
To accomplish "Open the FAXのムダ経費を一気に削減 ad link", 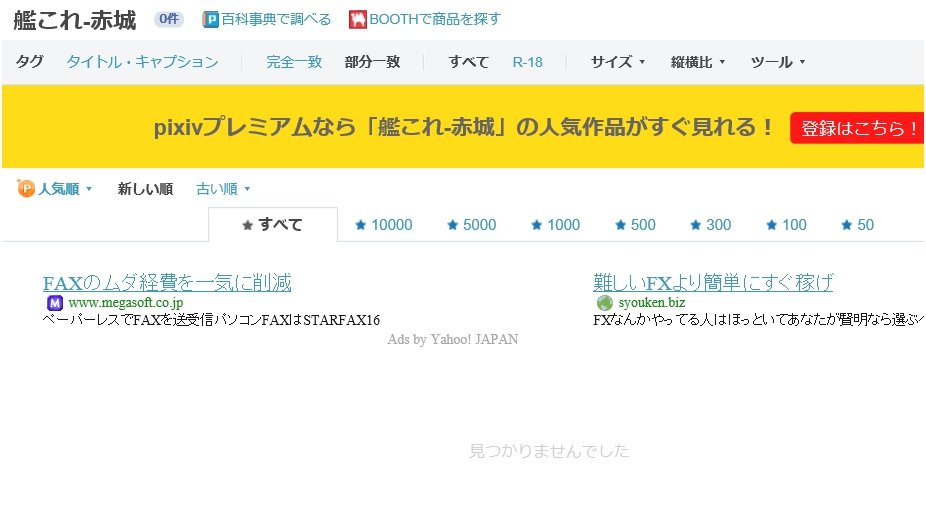I will 167,282.
